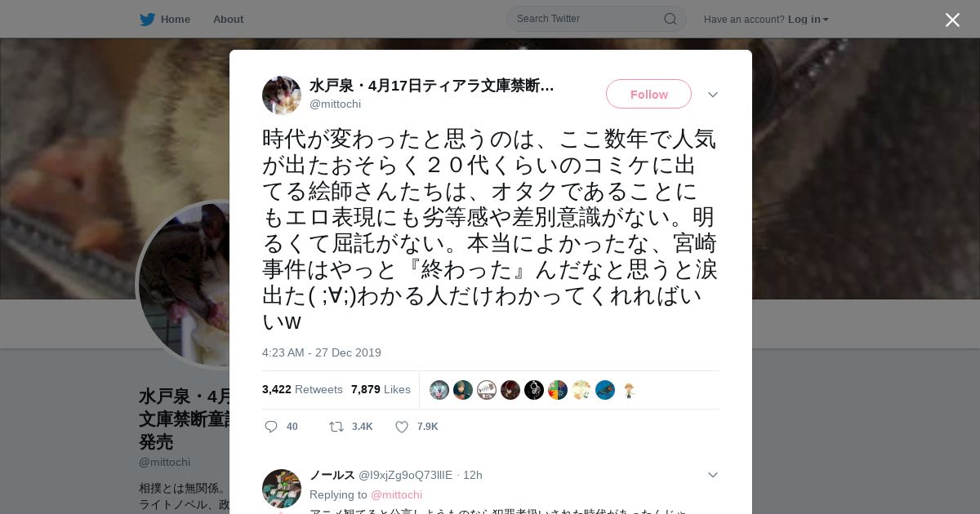The height and width of the screenshot is (514, 980).
Task: Open the tweet author's avatar at mittochi
Action: click(282, 95)
